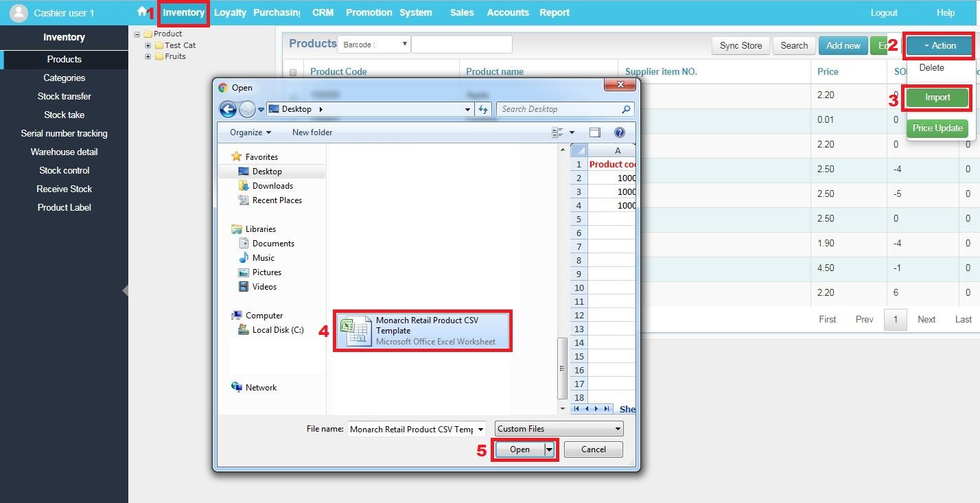Click the back arrow in Open dialog
Viewport: 980px width, 503px height.
228,109
